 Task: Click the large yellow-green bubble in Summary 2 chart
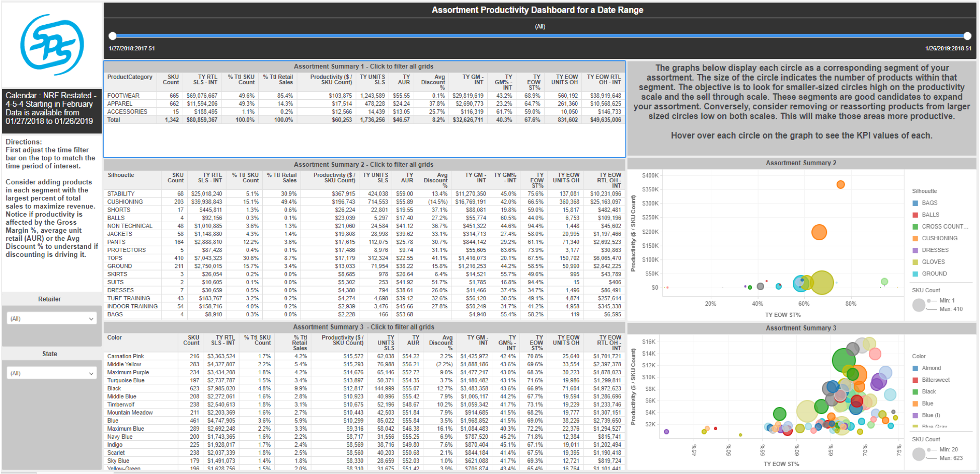click(x=822, y=283)
